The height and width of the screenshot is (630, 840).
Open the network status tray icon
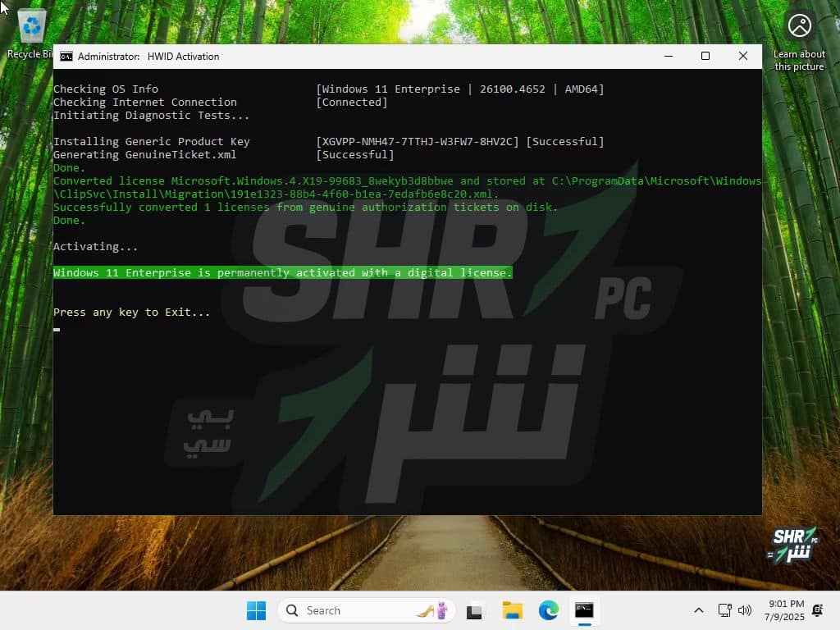(725, 610)
